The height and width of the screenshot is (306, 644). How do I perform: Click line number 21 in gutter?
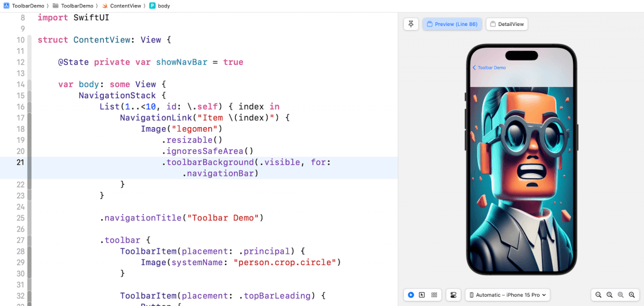tap(20, 162)
